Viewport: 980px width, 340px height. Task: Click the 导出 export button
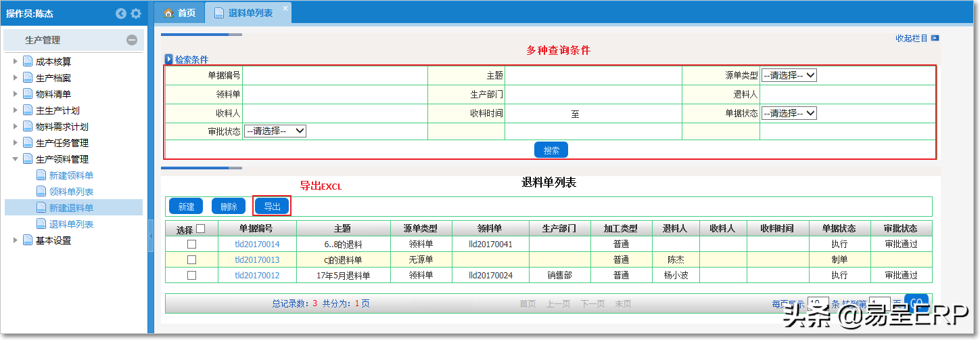point(272,207)
